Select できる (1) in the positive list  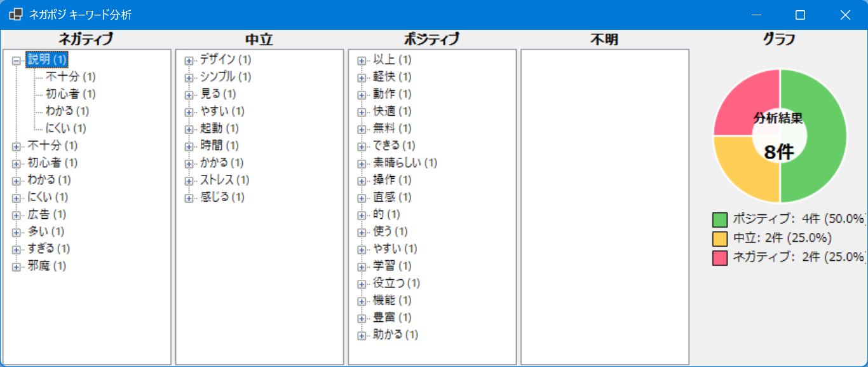point(394,146)
